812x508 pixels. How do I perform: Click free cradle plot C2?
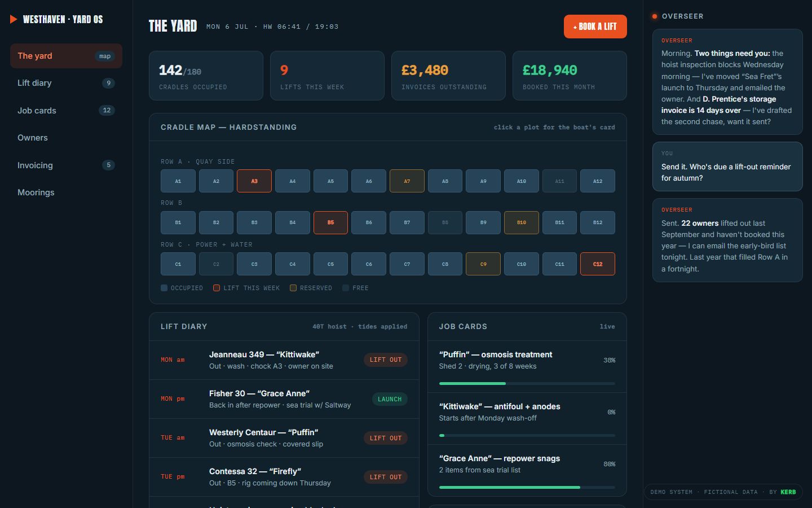coord(216,264)
